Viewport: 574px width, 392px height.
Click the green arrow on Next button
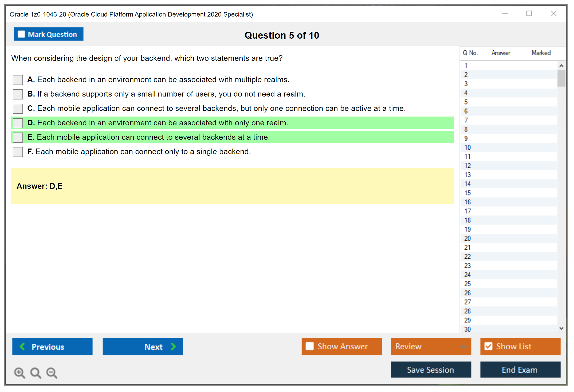click(173, 346)
